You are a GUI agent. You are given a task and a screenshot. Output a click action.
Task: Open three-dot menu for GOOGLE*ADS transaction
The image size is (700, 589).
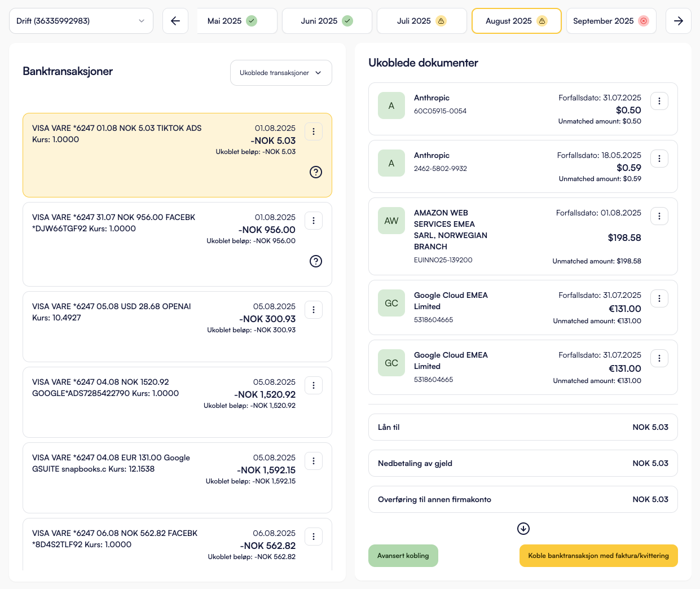[314, 385]
